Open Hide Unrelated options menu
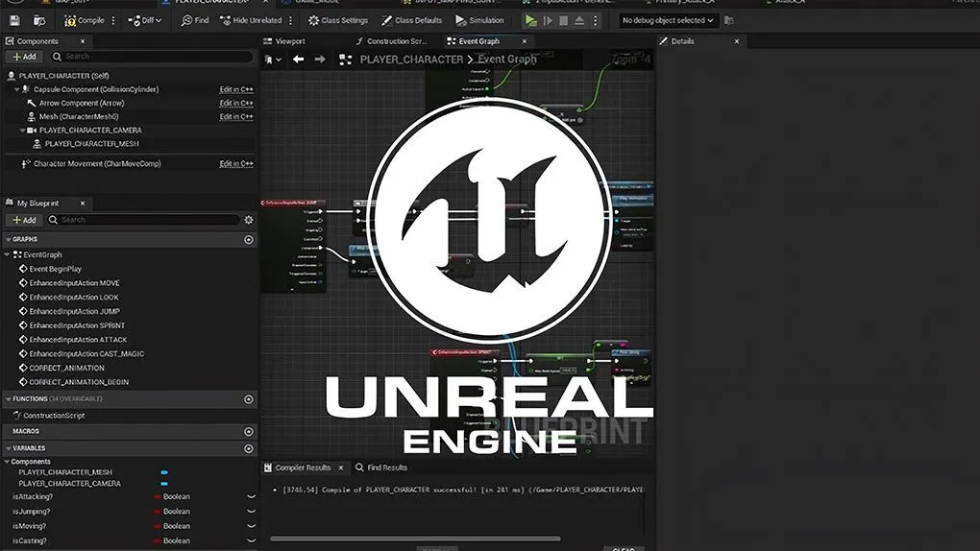This screenshot has width=980, height=551. [290, 20]
